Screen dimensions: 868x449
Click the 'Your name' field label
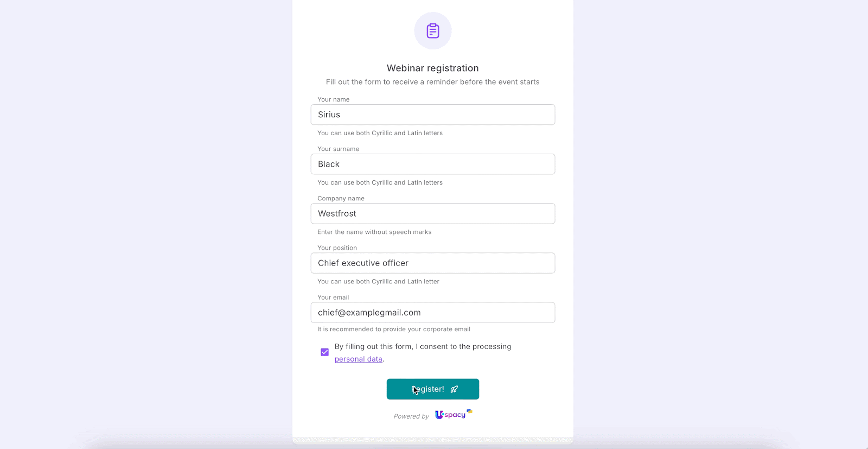(x=333, y=99)
